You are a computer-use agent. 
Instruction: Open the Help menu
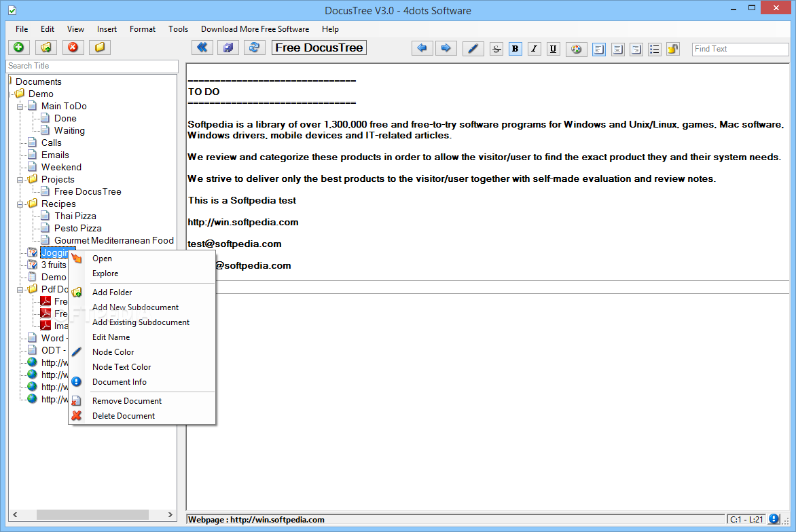[330, 29]
